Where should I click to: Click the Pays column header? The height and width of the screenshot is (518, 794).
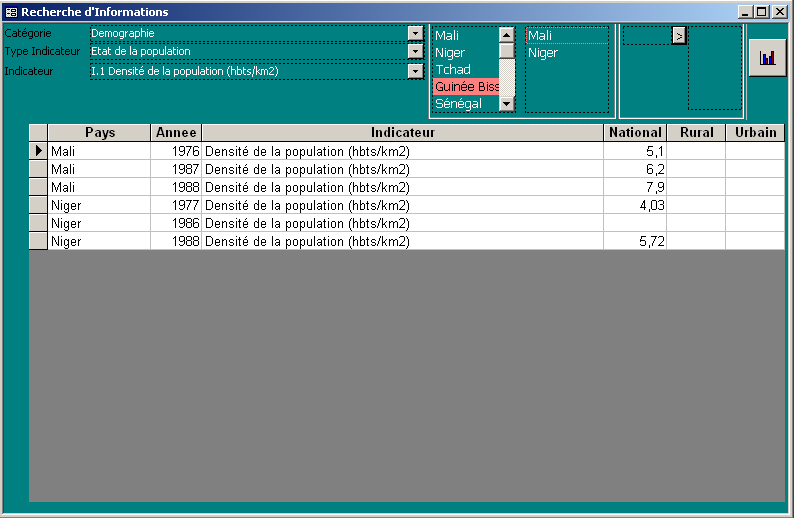pyautogui.click(x=99, y=132)
